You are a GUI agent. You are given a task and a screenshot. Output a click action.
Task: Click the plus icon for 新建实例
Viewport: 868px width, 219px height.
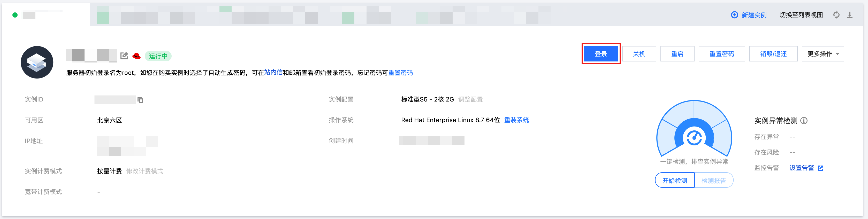(734, 15)
